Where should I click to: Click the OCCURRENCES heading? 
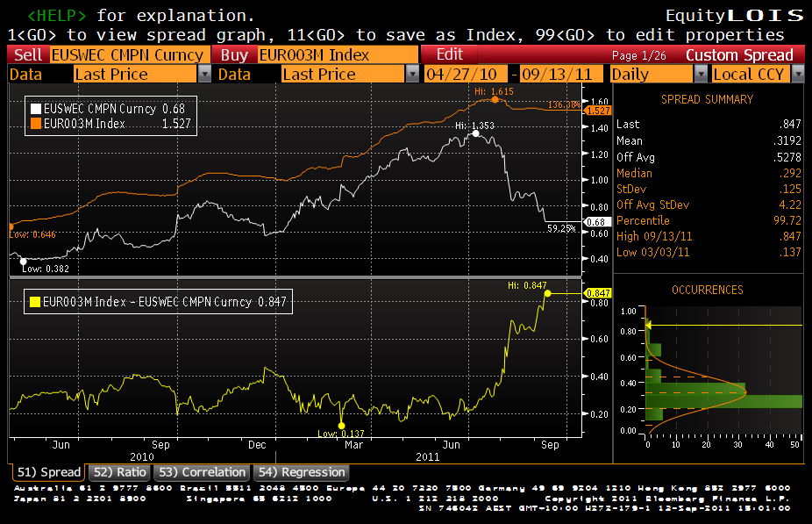point(708,291)
